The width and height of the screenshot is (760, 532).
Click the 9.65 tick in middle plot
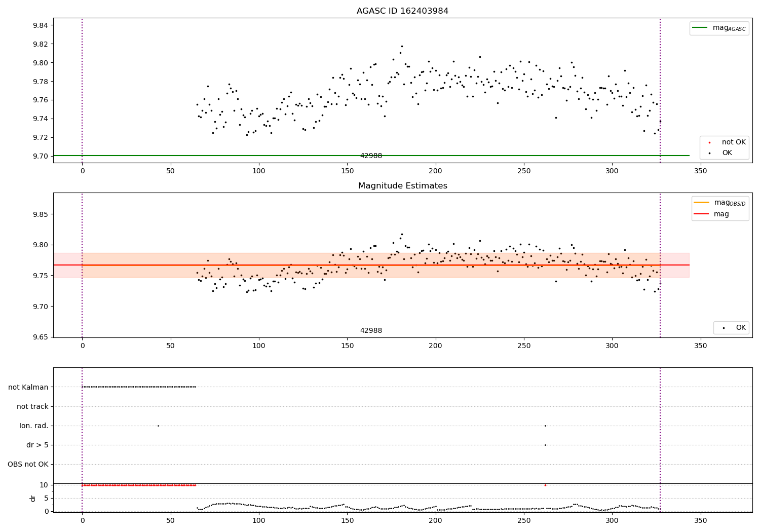coord(40,337)
